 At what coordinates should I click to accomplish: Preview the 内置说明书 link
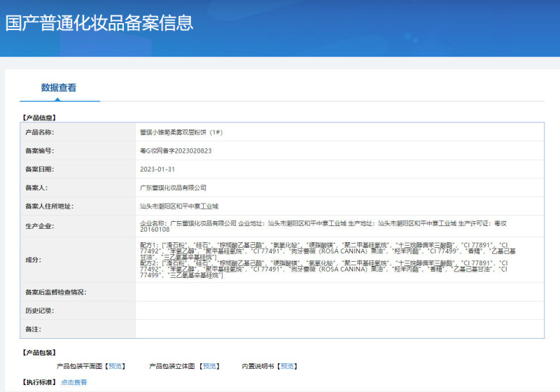(287, 366)
